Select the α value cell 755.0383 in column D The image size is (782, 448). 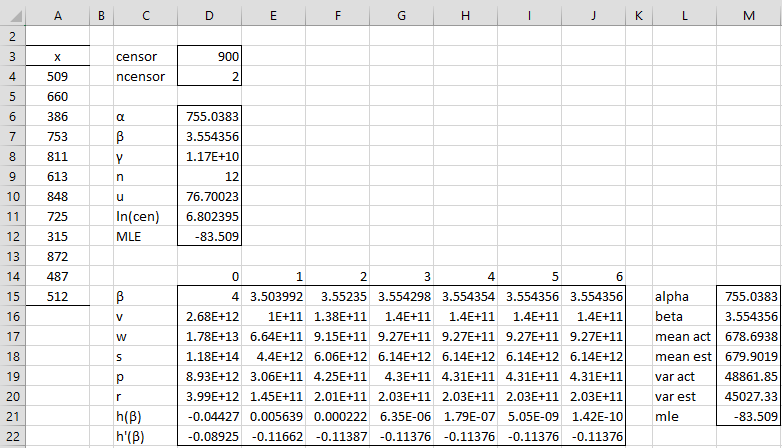(209, 116)
